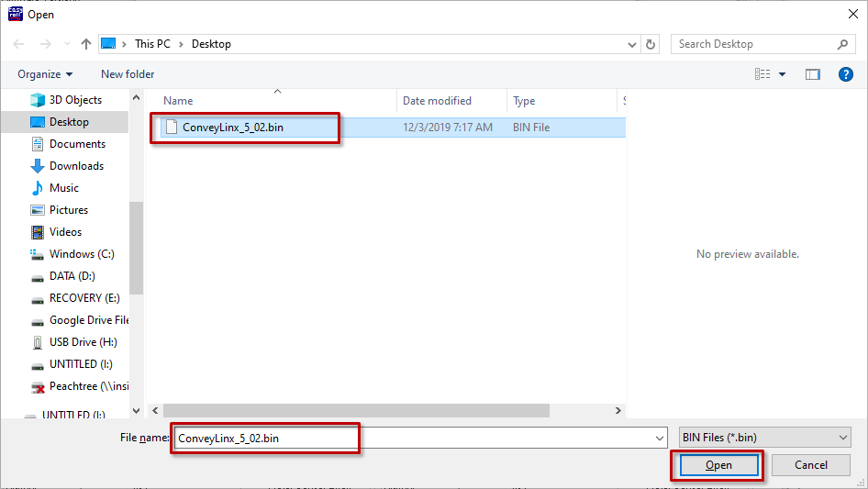The width and height of the screenshot is (868, 489).
Task: Create a New folder
Action: (128, 74)
